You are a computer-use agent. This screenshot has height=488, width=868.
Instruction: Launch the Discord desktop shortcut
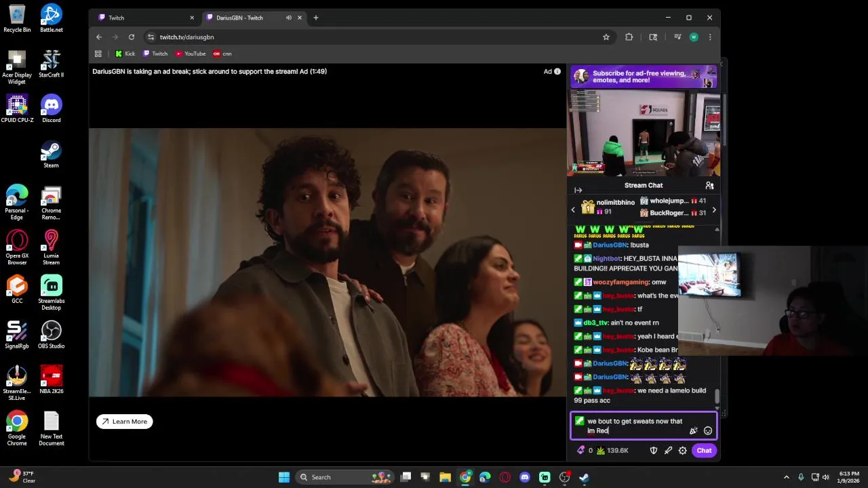[x=51, y=109]
